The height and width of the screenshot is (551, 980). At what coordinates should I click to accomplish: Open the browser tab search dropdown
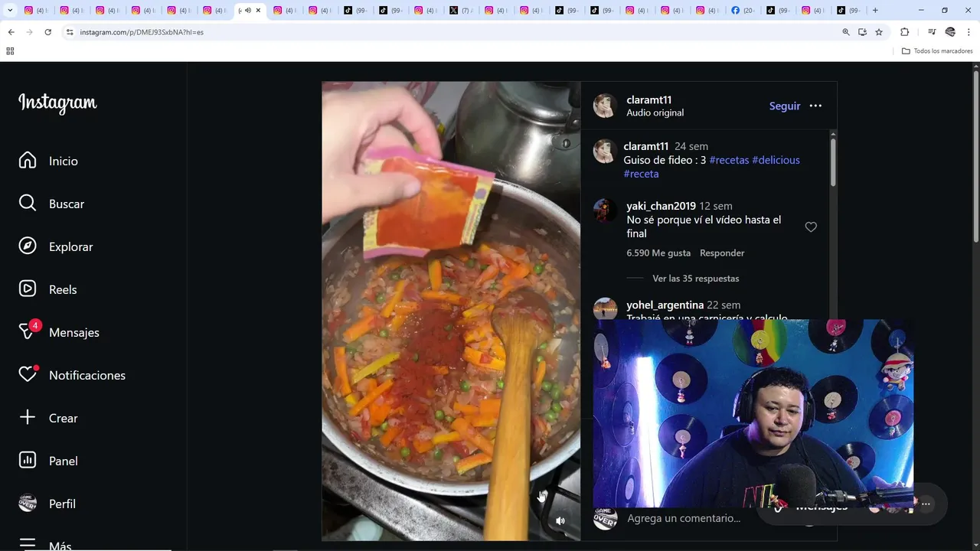coord(10,10)
